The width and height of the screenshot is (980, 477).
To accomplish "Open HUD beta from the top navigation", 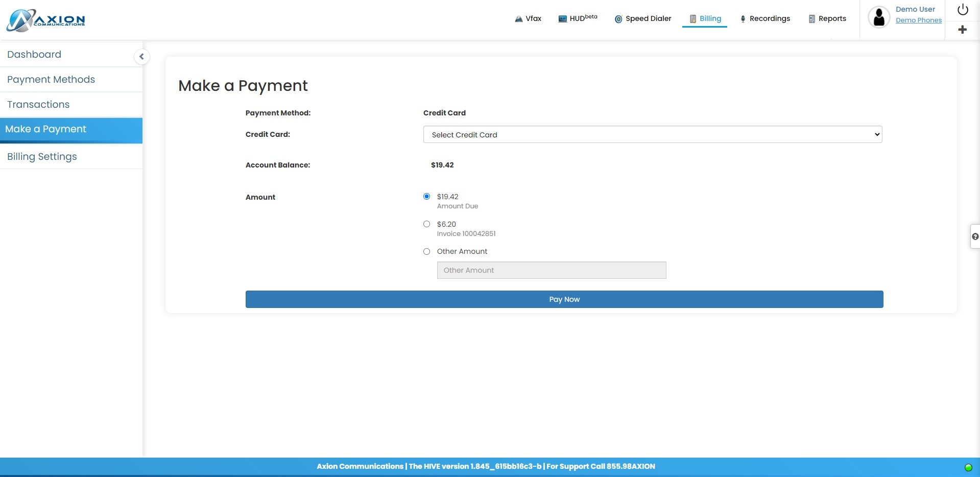I will click(x=578, y=18).
